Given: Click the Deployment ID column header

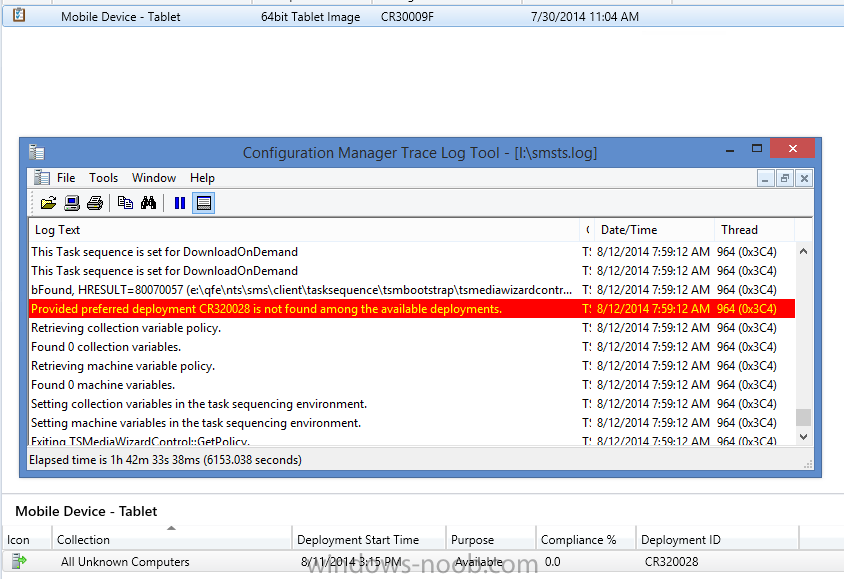Looking at the screenshot, I should (718, 540).
